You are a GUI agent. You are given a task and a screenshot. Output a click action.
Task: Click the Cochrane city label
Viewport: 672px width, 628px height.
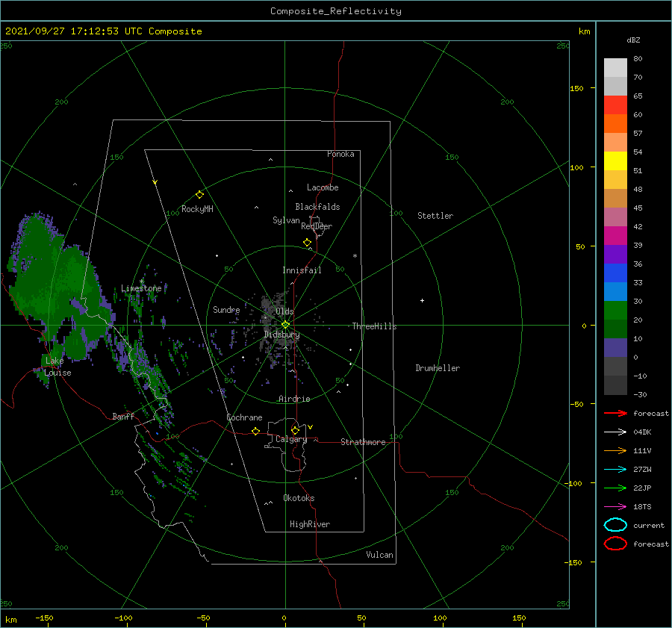point(244,417)
